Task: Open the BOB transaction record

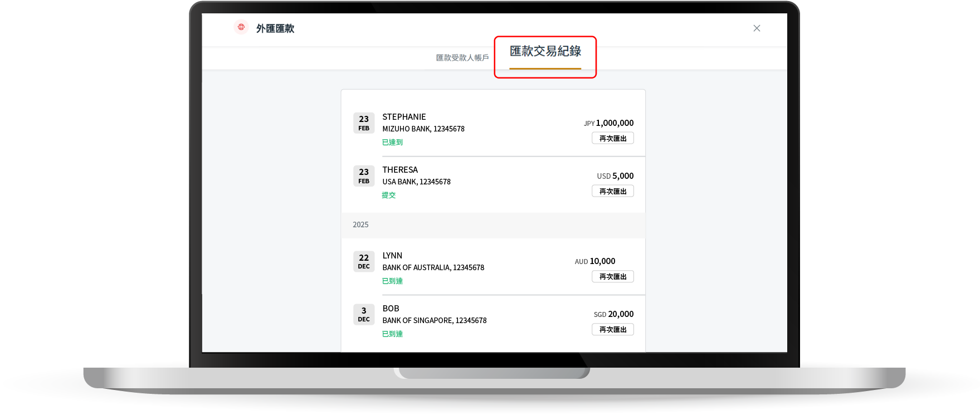Action: point(391,309)
